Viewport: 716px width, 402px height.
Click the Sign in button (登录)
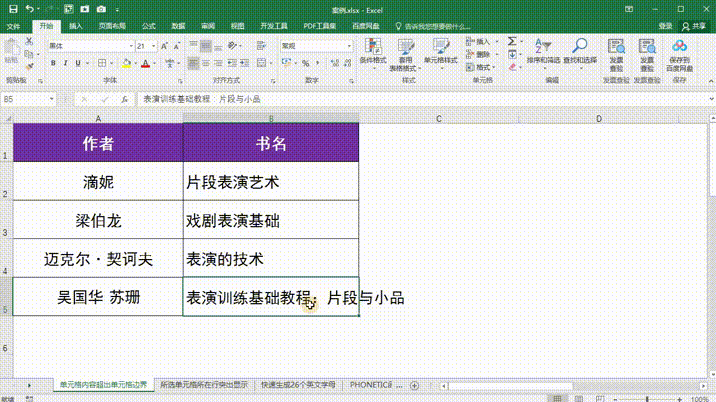(665, 26)
